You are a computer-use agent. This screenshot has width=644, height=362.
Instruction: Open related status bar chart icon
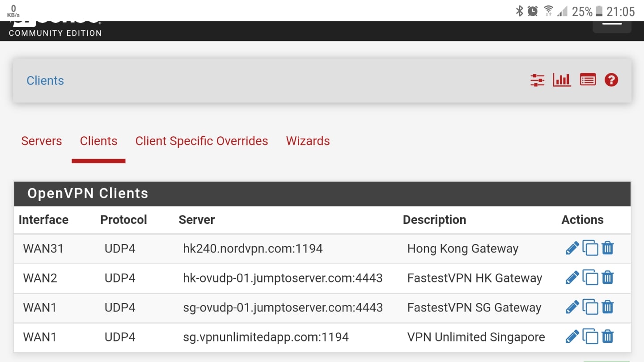tap(562, 80)
